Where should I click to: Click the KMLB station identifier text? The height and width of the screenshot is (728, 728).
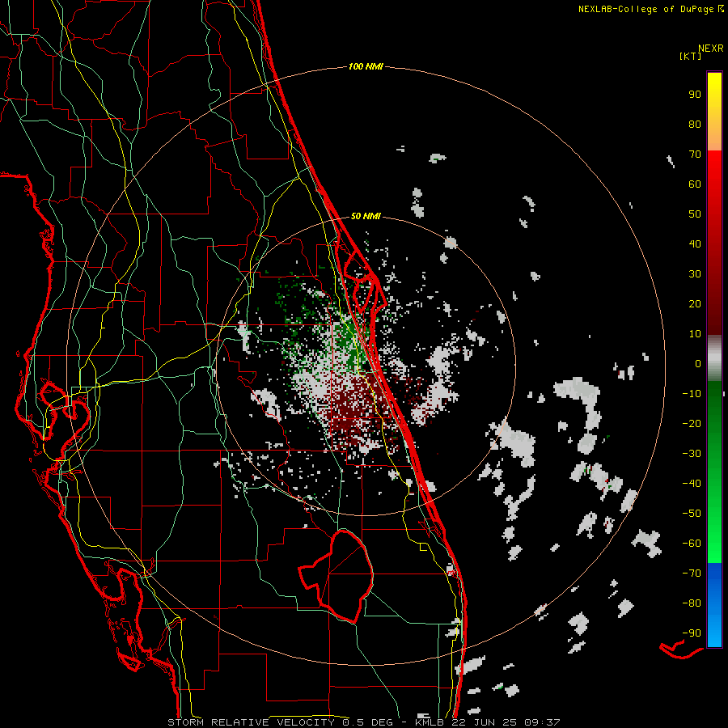click(430, 722)
